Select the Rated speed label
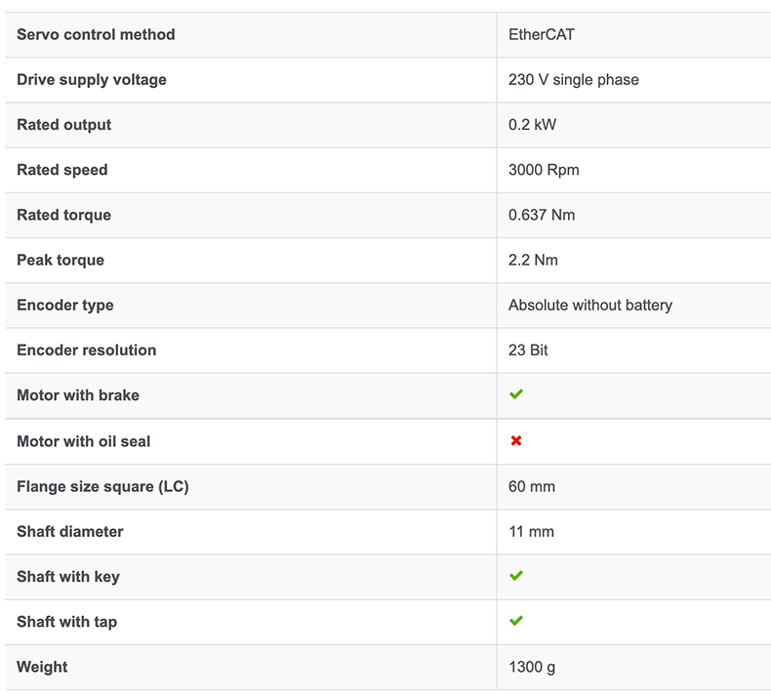771x700 pixels. (62, 169)
